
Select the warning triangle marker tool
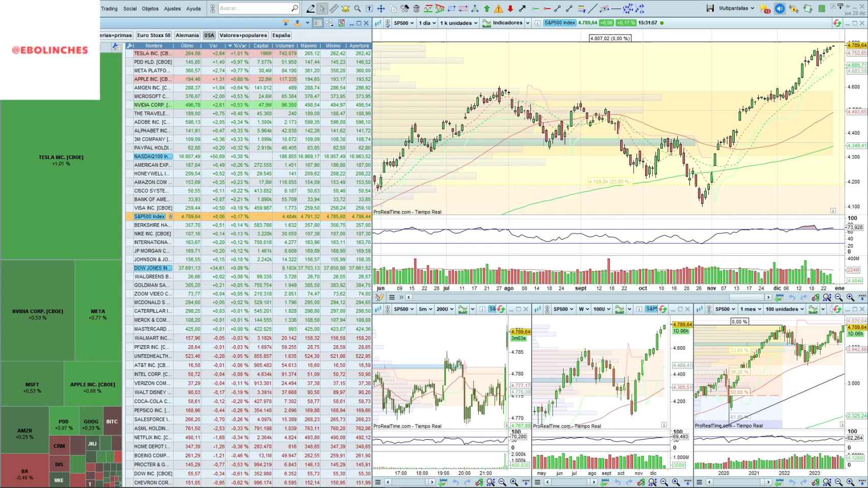[499, 9]
